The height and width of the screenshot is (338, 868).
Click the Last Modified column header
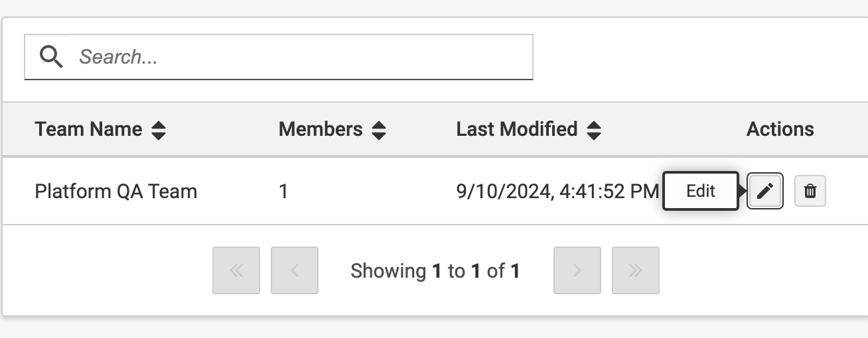coord(516,129)
